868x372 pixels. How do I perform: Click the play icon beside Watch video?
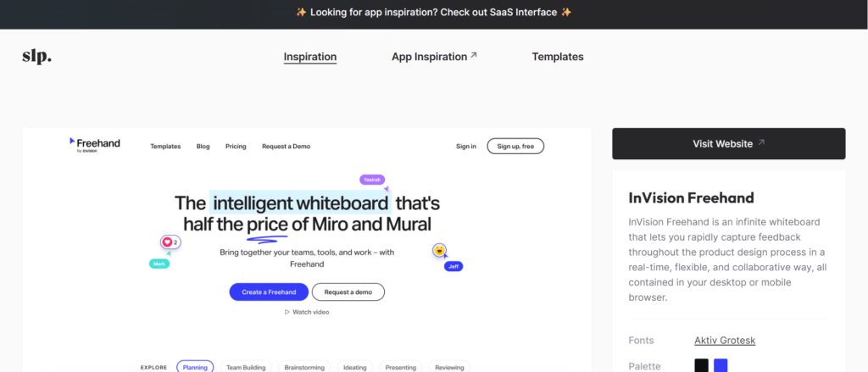point(287,312)
